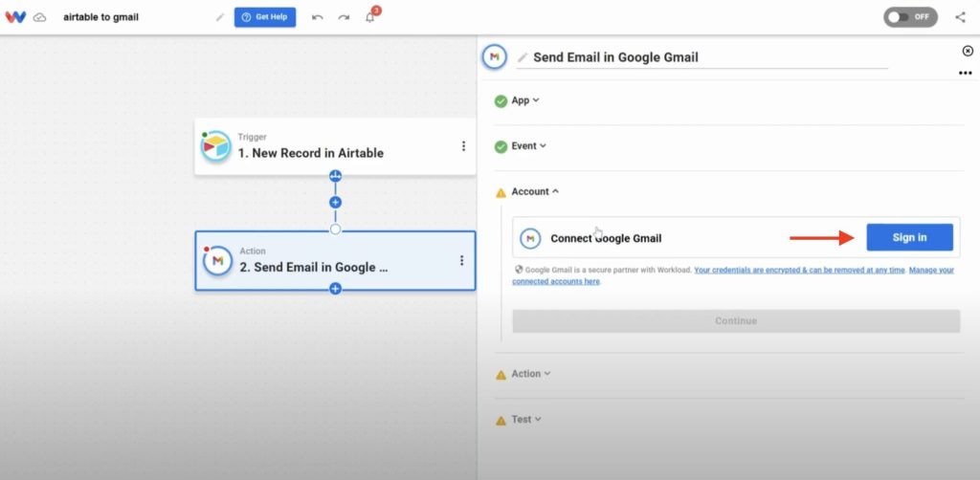
Task: Expand the Test section
Action: (x=526, y=420)
